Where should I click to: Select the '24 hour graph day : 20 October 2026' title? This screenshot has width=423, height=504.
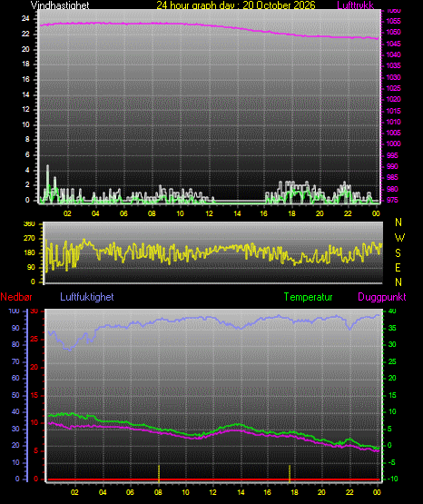point(236,5)
